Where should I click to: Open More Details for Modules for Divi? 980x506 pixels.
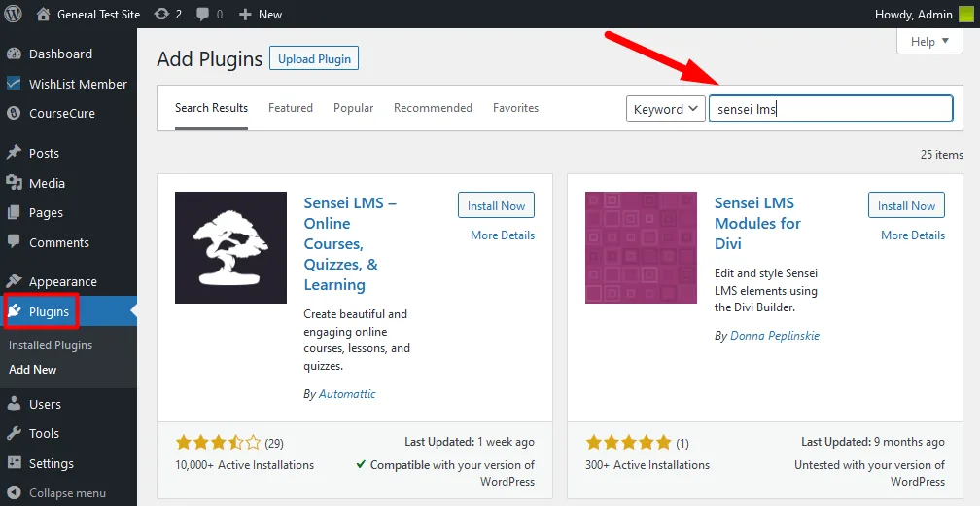[x=913, y=235]
